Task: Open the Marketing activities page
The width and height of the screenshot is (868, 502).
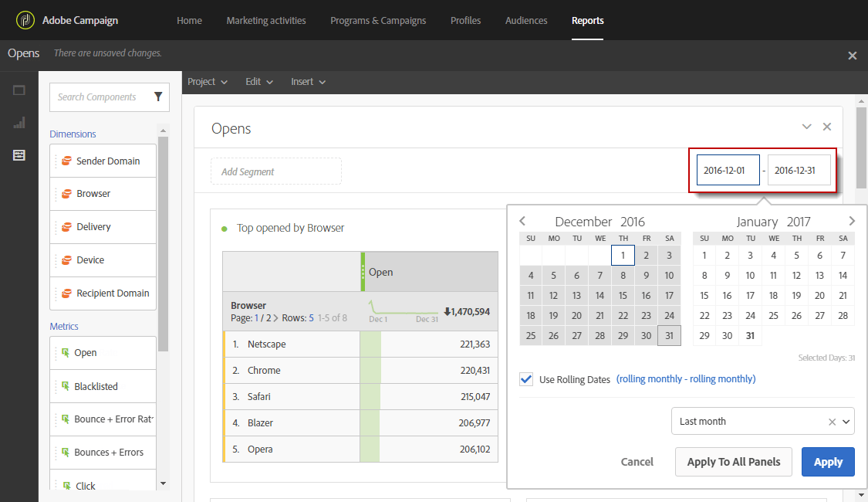Action: click(265, 21)
